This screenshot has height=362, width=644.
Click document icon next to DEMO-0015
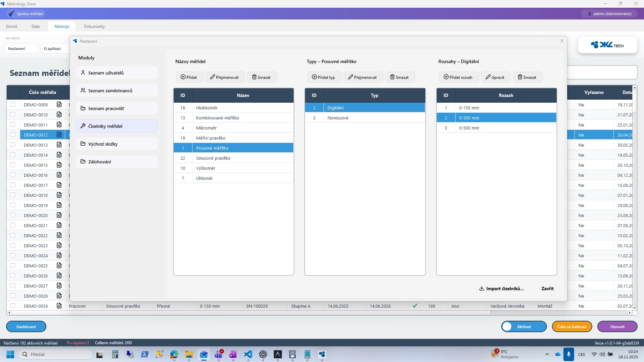pos(59,165)
